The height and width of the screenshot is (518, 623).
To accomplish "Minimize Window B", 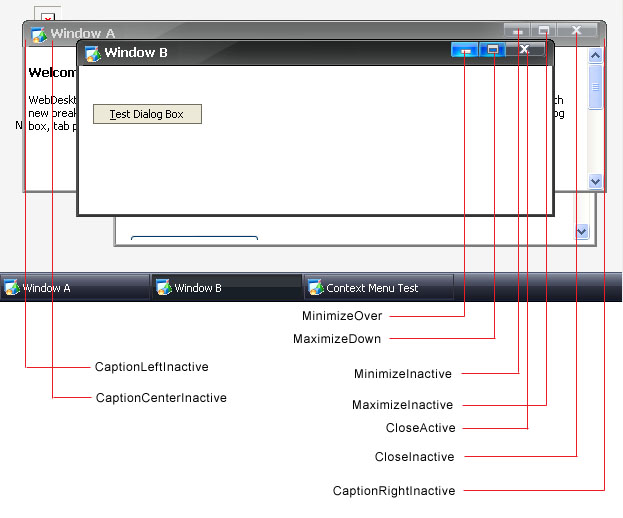I will (464, 50).
